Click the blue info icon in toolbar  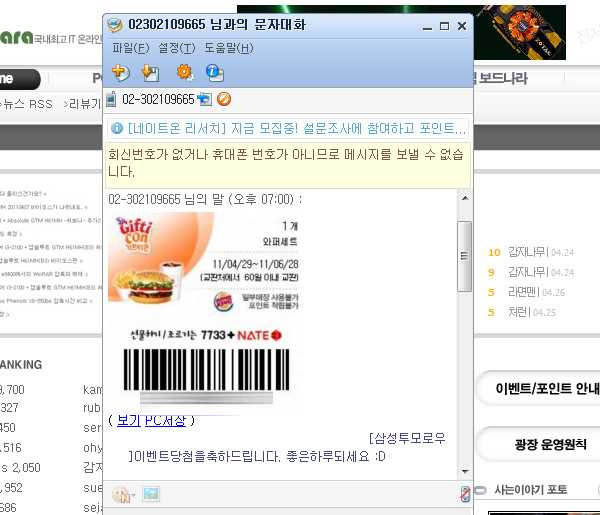point(215,73)
